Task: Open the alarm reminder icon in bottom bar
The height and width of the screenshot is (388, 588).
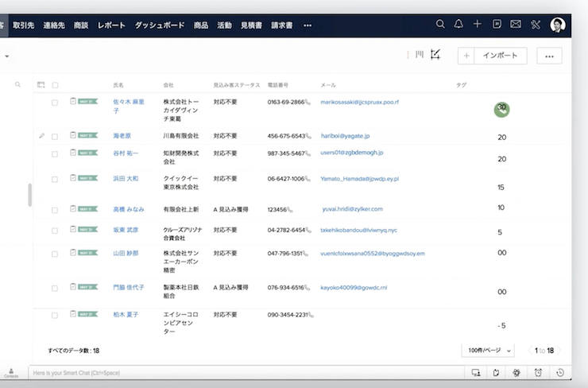Action: pos(538,373)
